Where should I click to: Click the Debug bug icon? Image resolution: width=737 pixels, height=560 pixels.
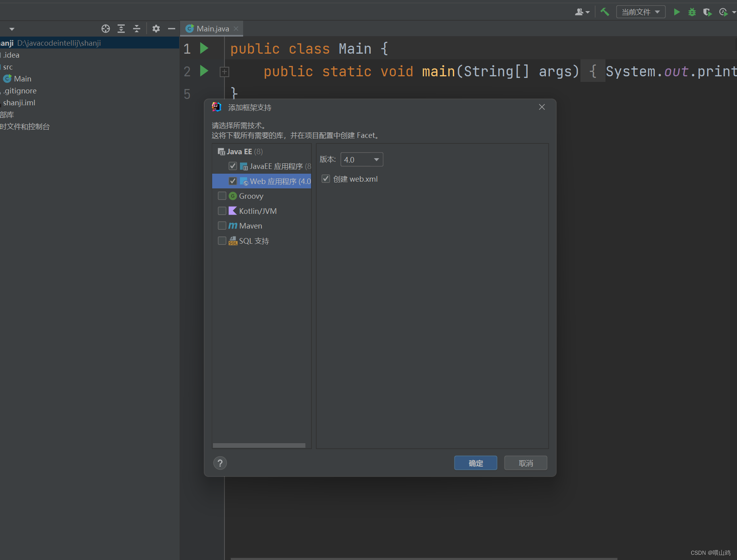tap(692, 12)
